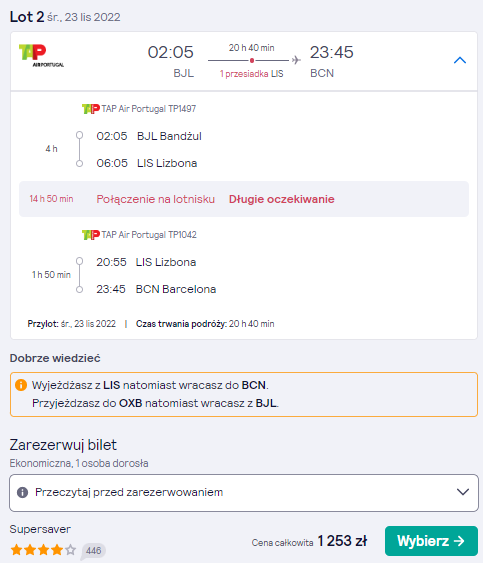Screen dimensions: 483x563
Task: Click the airplane icon on the route line
Action: click(296, 60)
